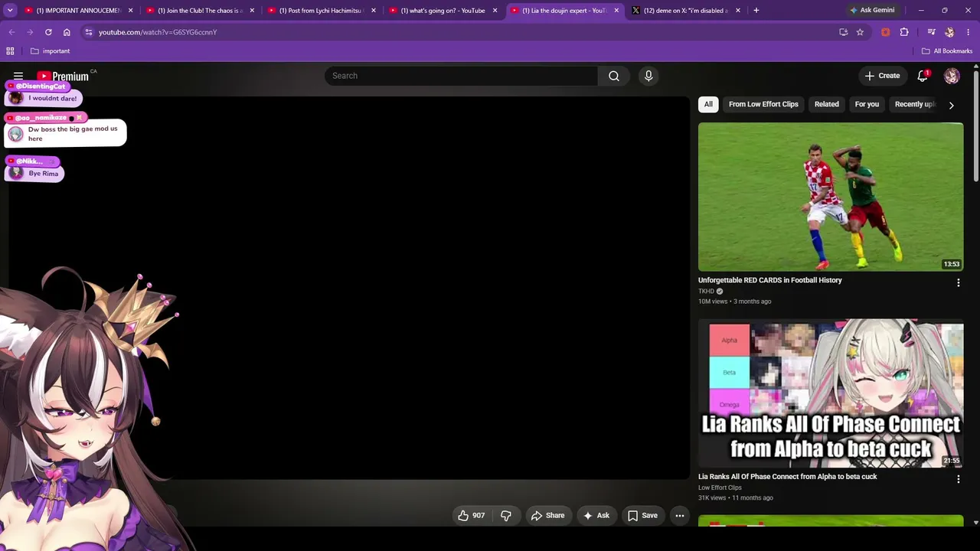
Task: Save the video to a playlist
Action: pyautogui.click(x=642, y=516)
